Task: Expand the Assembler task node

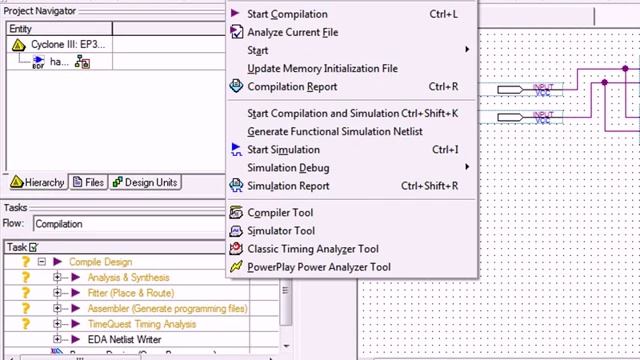Action: click(57, 308)
